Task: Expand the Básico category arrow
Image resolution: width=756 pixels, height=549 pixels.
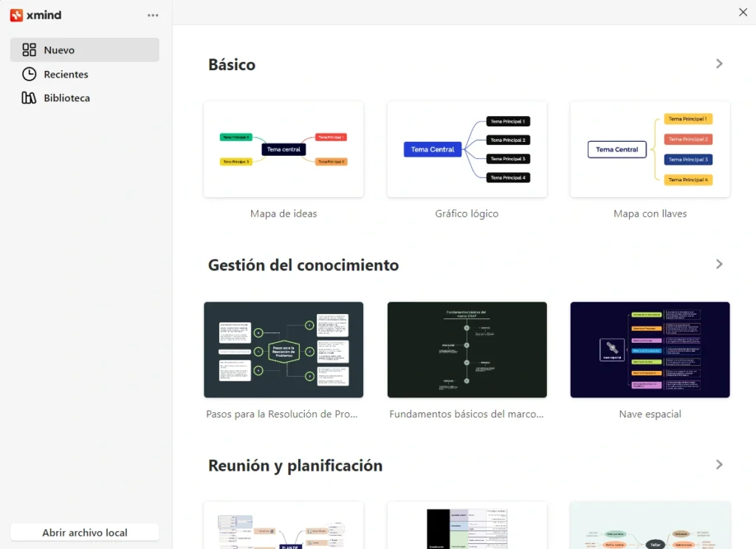Action: [719, 64]
